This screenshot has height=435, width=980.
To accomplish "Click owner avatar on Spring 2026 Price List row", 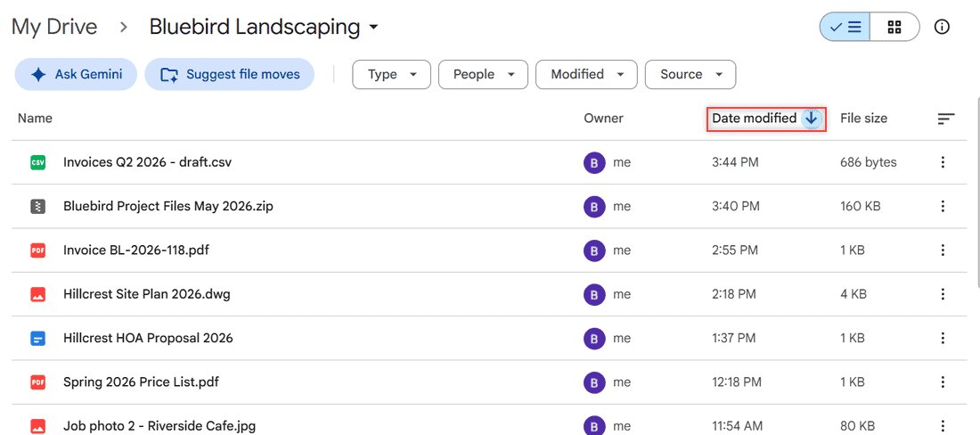I will pos(594,382).
